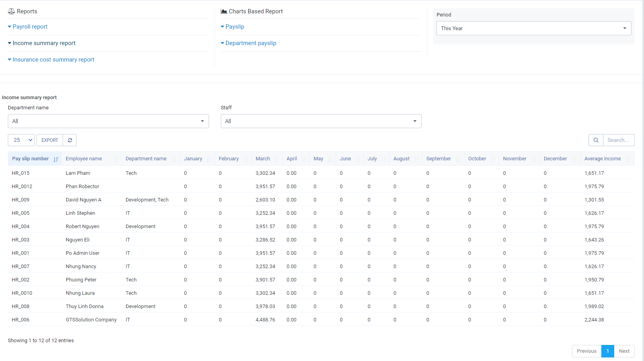Sort table by March column
This screenshot has width=644, height=361.
[267, 159]
